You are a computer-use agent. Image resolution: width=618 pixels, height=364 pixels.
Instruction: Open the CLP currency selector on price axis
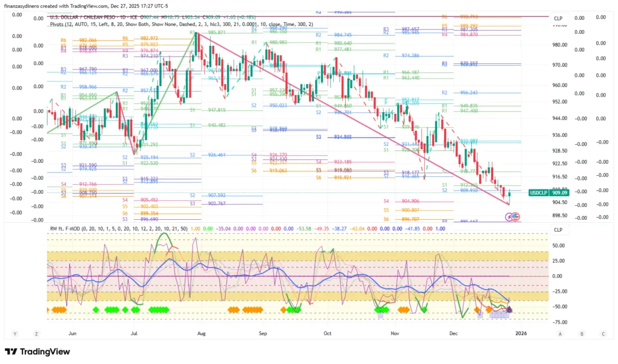point(558,19)
